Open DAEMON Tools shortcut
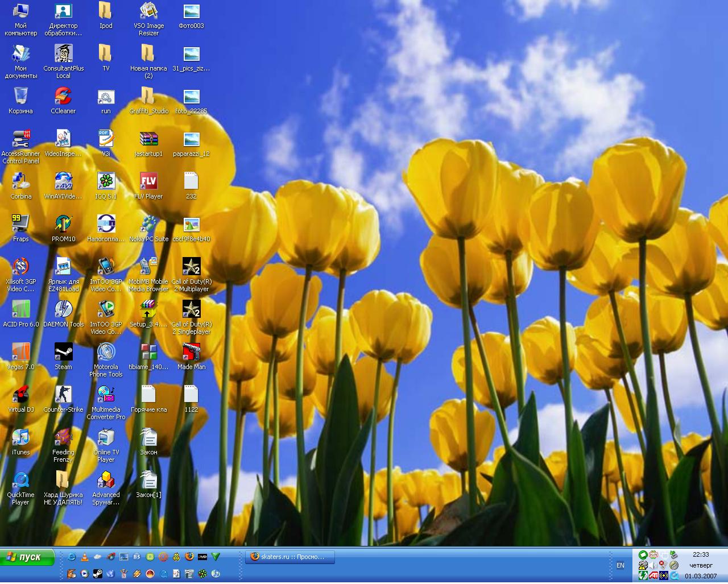 pyautogui.click(x=63, y=310)
